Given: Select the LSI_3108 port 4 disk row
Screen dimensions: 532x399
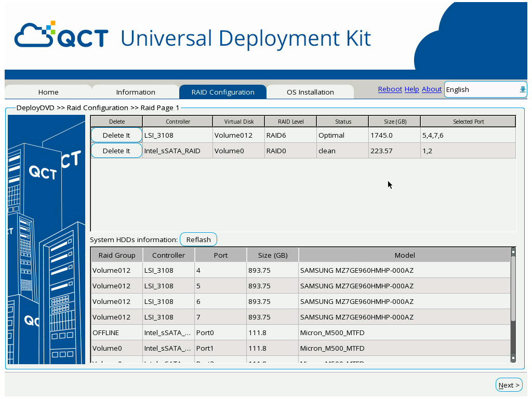Looking at the screenshot, I should (300, 270).
